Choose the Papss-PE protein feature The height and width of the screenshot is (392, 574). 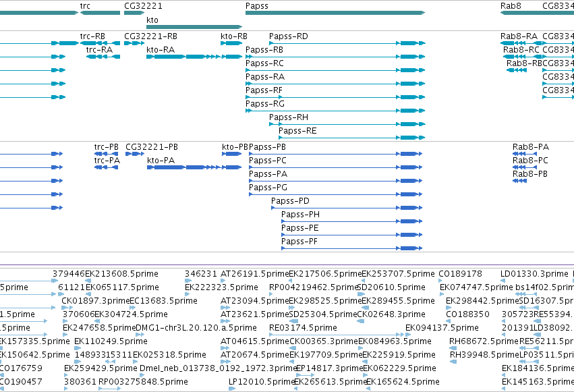point(352,235)
